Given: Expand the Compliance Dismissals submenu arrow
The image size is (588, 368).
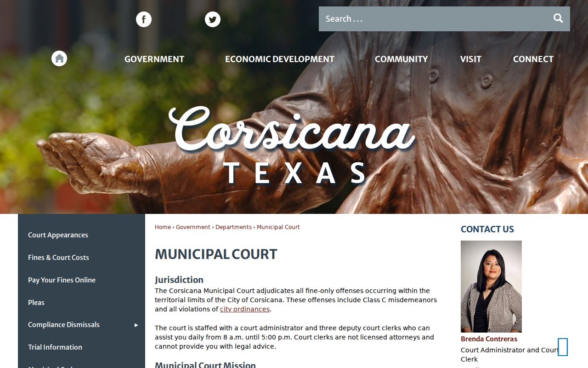Looking at the screenshot, I should [x=136, y=325].
